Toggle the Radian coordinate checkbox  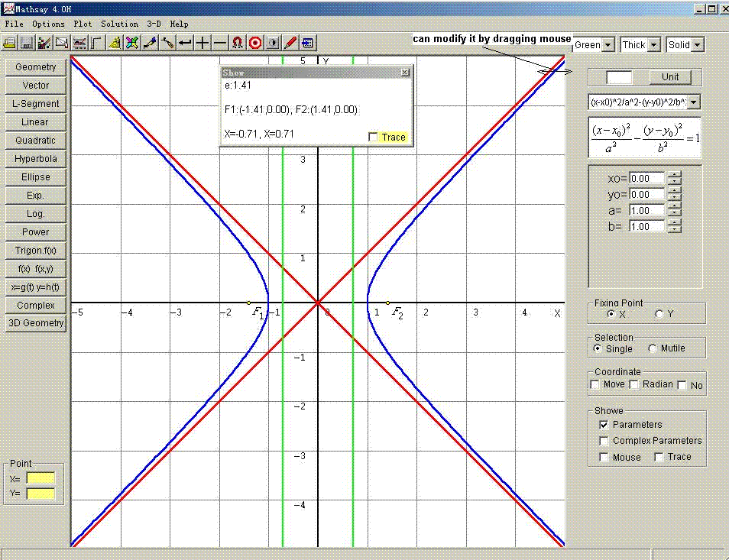pos(633,385)
